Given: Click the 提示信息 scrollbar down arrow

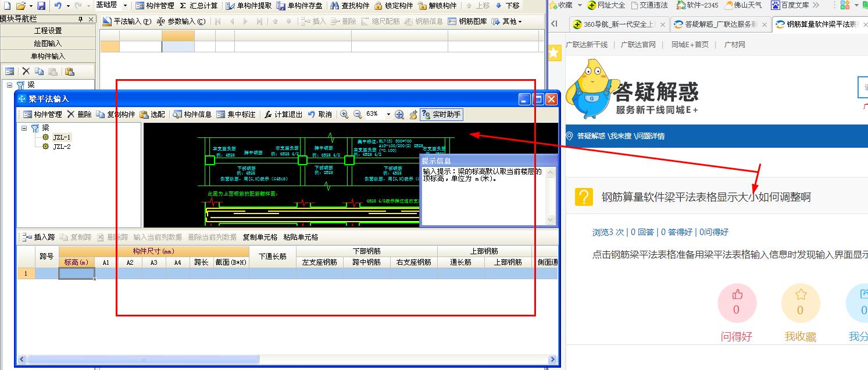Looking at the screenshot, I should pos(551,220).
